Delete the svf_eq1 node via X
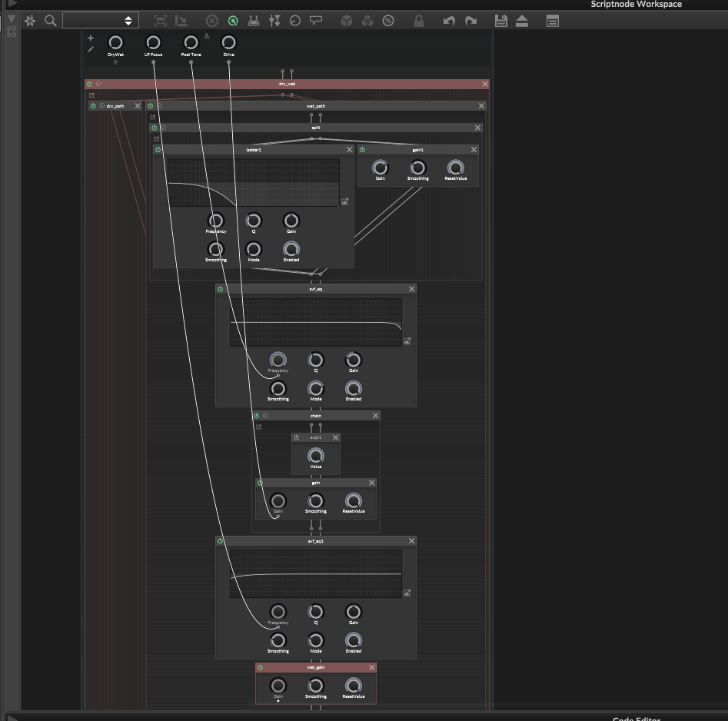The width and height of the screenshot is (728, 721). [411, 540]
